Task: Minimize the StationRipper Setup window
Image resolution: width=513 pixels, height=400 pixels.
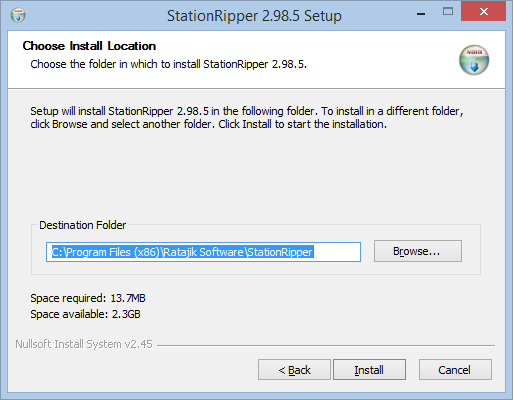Action: pos(421,14)
